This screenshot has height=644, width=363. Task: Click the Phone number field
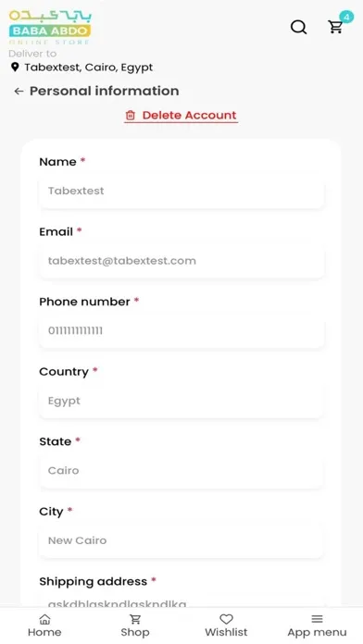181,330
